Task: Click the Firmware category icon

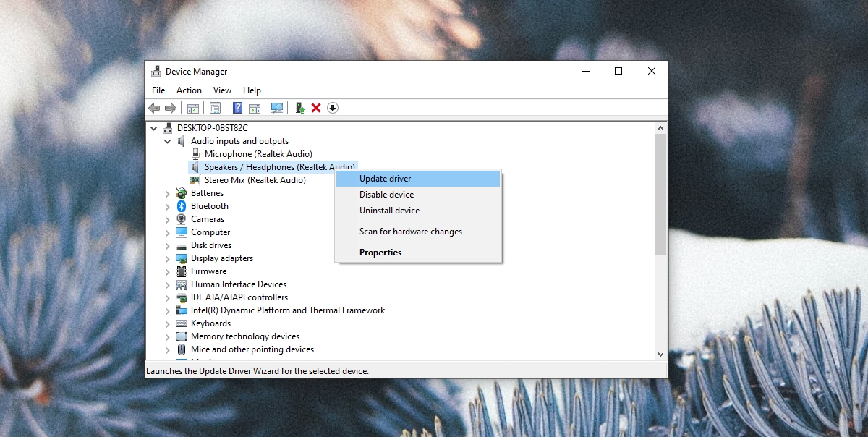Action: 182,271
